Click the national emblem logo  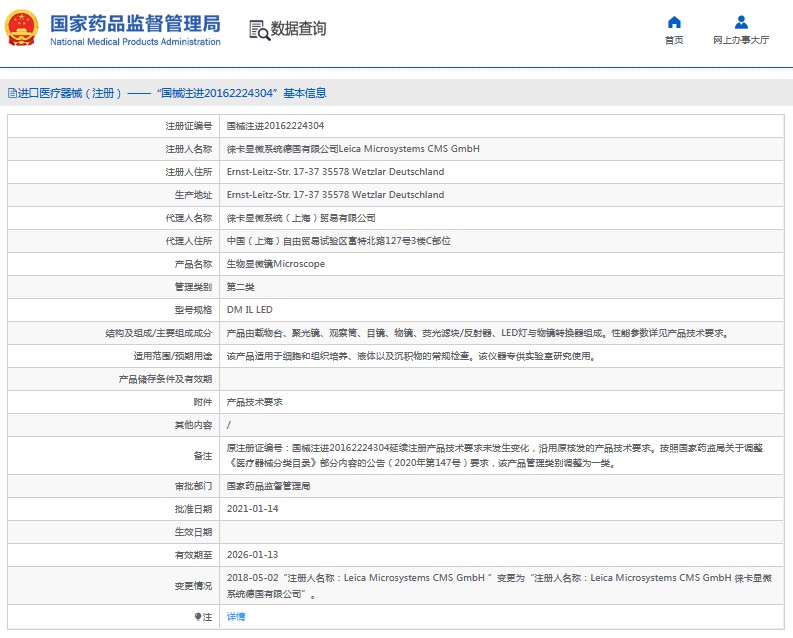tap(23, 29)
